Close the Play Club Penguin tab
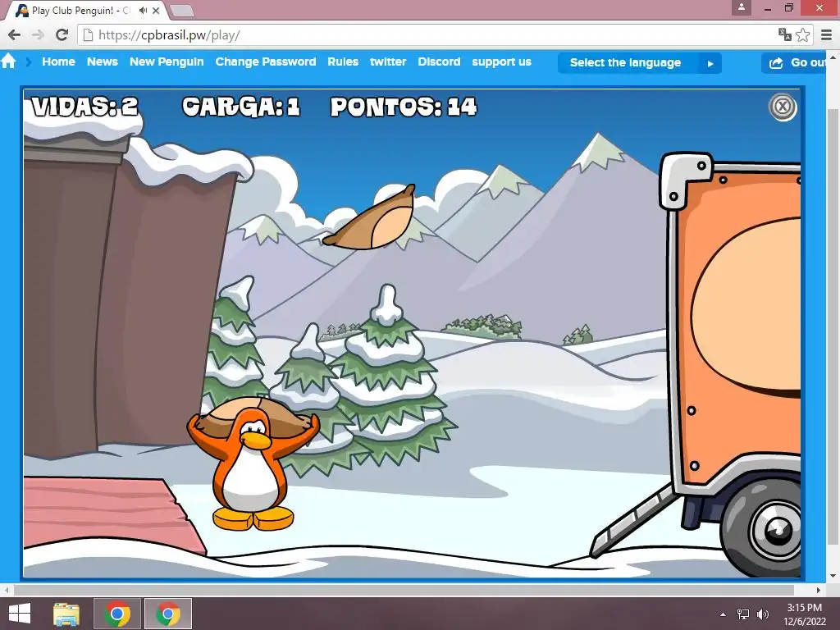 156,10
